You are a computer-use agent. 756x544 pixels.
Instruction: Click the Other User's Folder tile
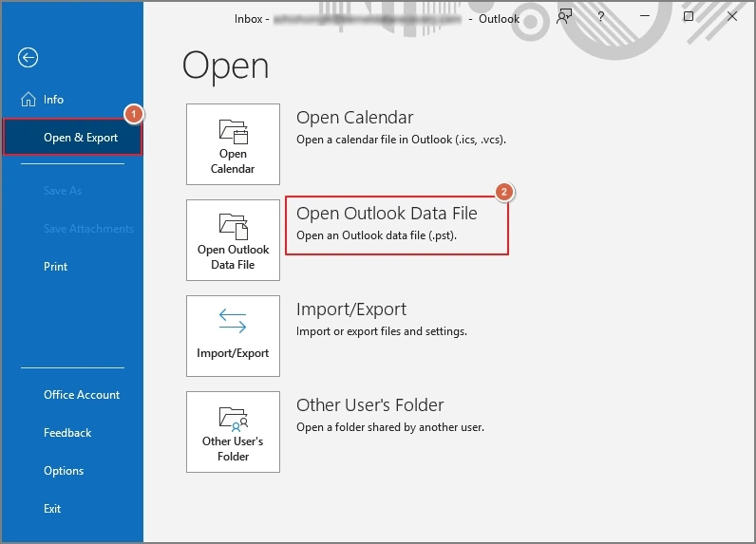pyautogui.click(x=233, y=432)
